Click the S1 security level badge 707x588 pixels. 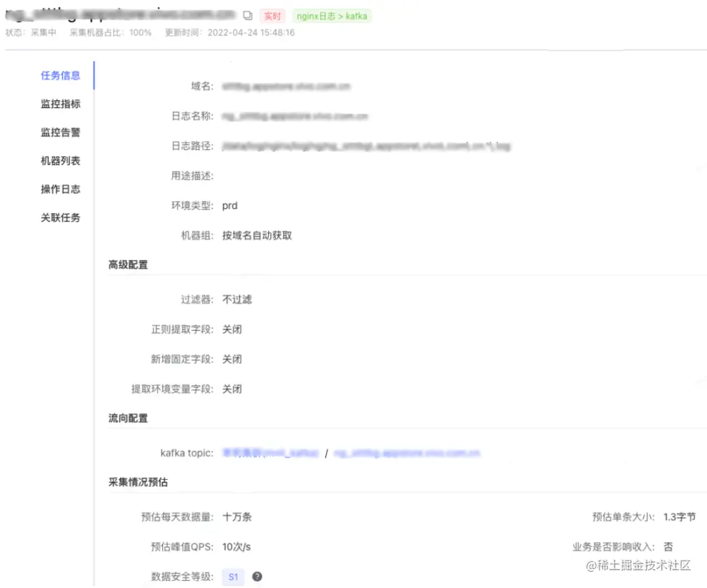point(233,577)
